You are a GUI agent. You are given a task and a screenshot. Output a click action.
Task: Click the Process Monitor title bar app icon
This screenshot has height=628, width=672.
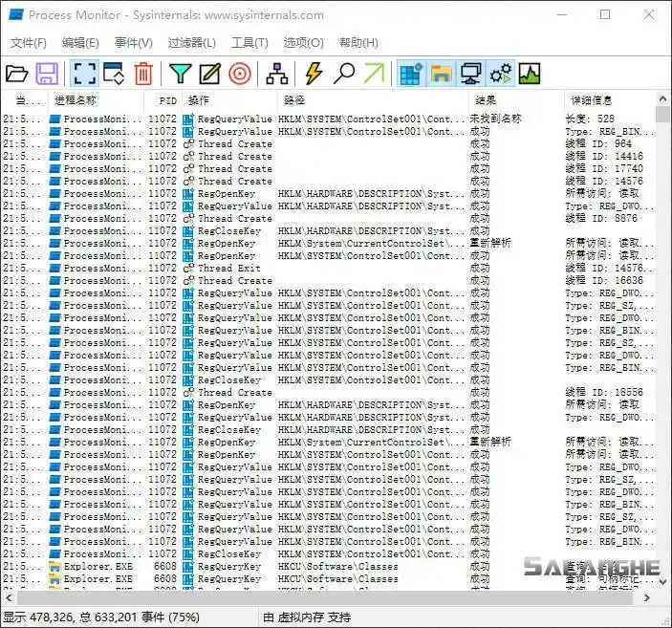point(16,15)
